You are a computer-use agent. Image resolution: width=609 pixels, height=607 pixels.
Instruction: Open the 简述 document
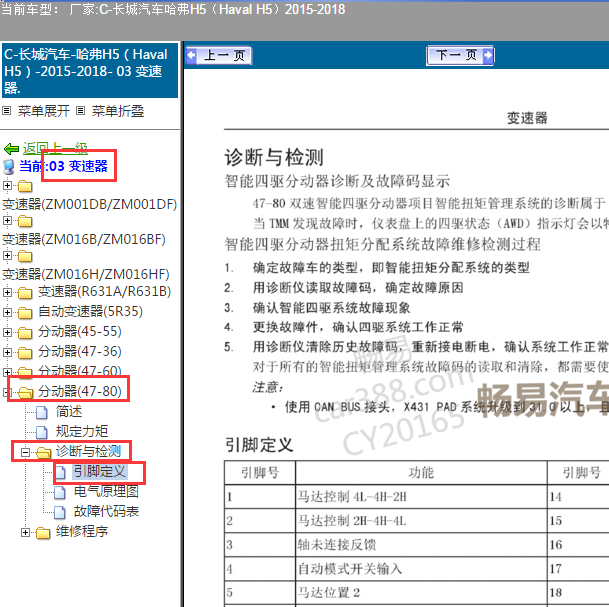(x=69, y=411)
